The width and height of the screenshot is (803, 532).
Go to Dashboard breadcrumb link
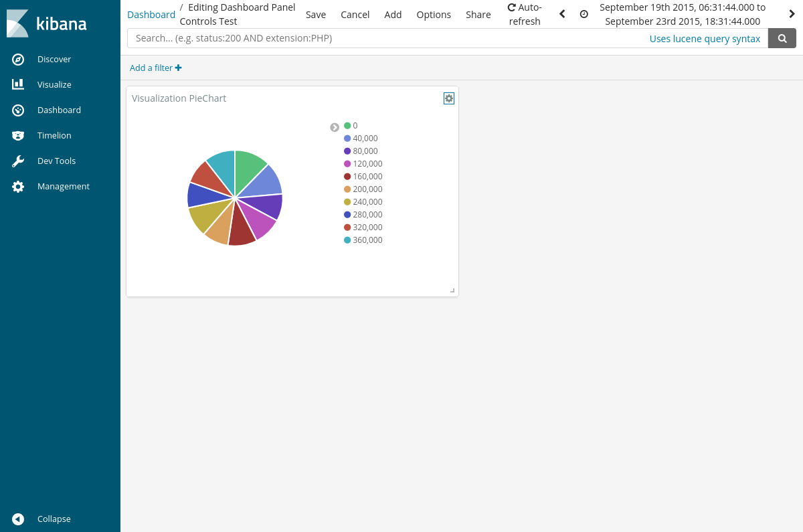click(x=151, y=15)
